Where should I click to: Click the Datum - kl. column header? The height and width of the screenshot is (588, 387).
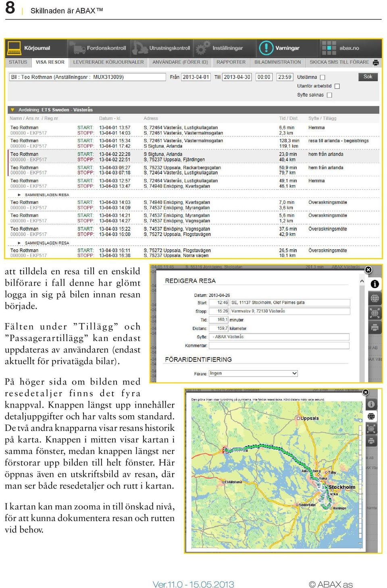pyautogui.click(x=110, y=118)
